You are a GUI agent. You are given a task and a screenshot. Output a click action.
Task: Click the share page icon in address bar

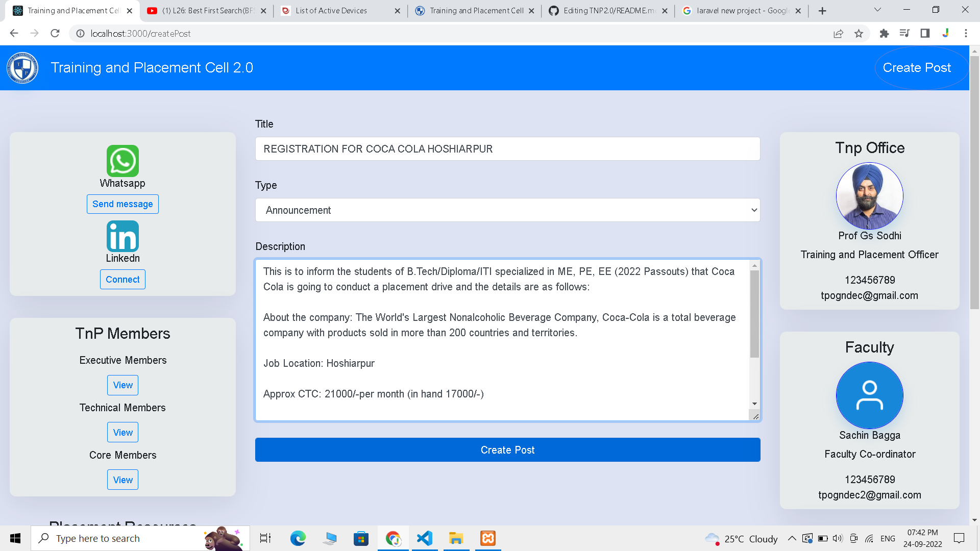(x=838, y=34)
